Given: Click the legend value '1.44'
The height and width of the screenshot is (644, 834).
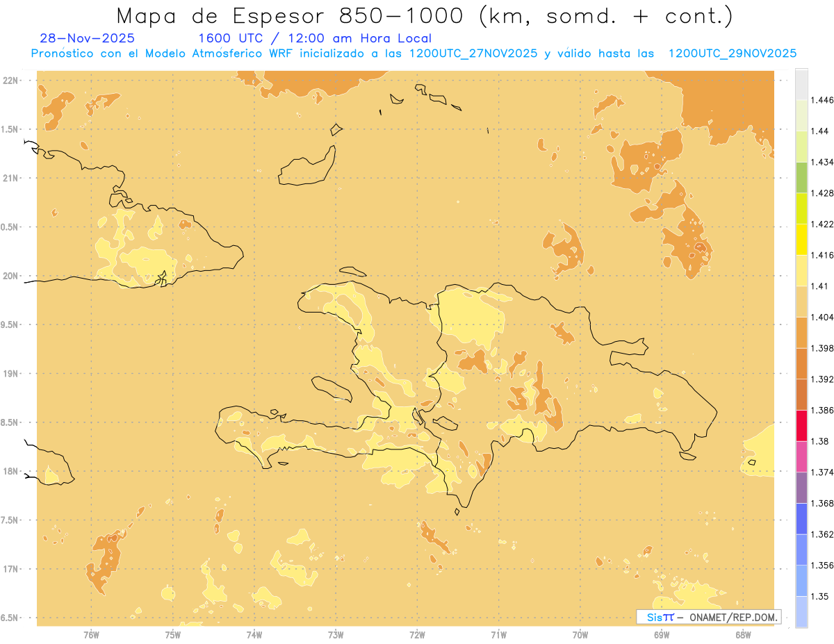Looking at the screenshot, I should point(820,131).
